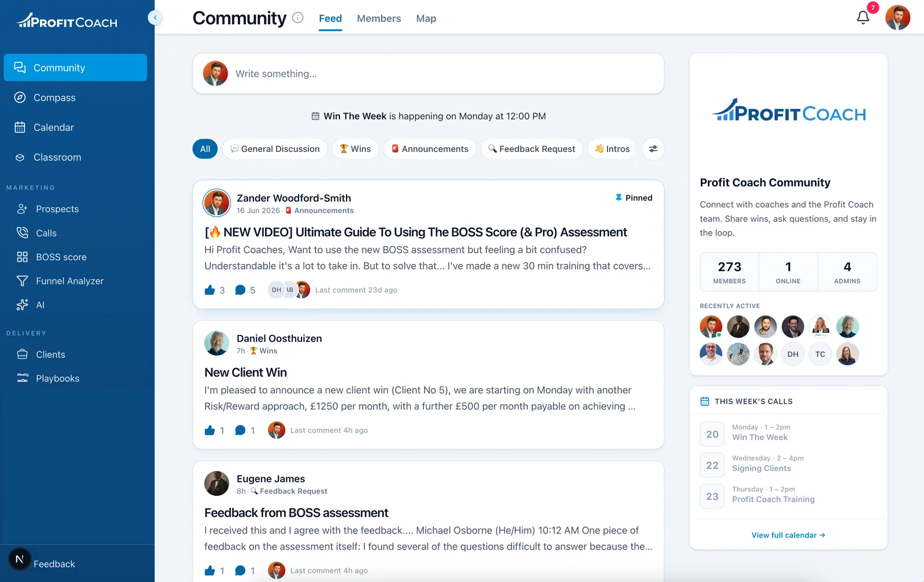924x582 pixels.
Task: Click the Community info icon
Action: tap(298, 18)
